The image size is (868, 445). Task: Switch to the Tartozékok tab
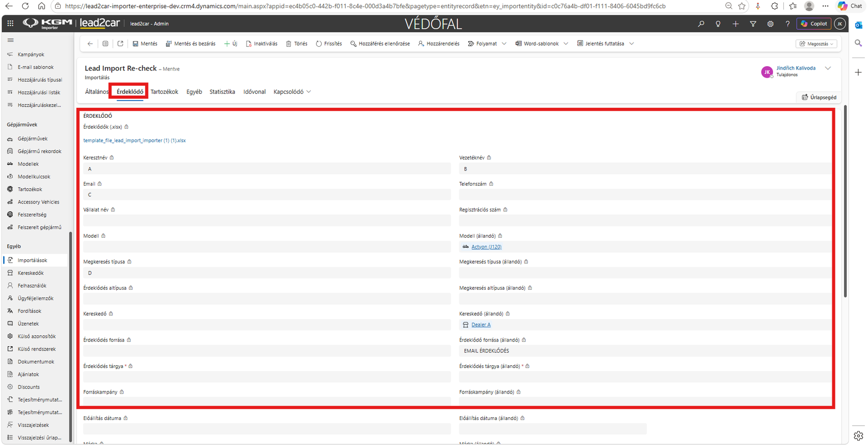pos(164,92)
